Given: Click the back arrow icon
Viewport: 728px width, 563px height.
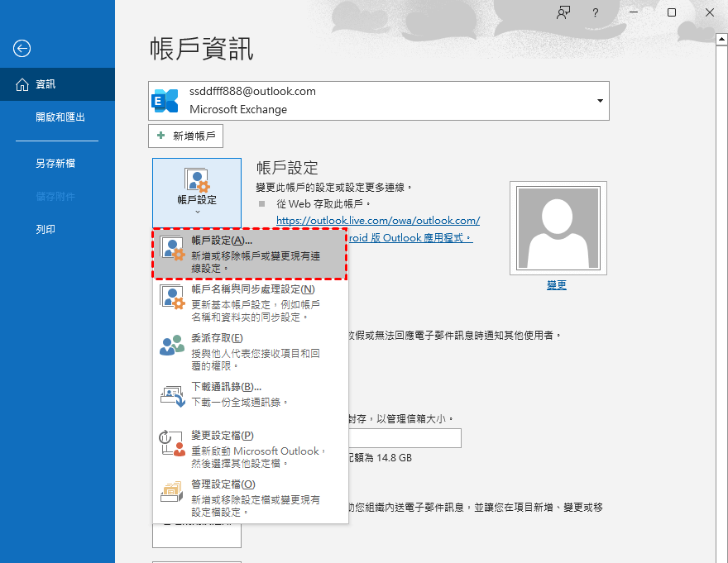Looking at the screenshot, I should (22, 49).
